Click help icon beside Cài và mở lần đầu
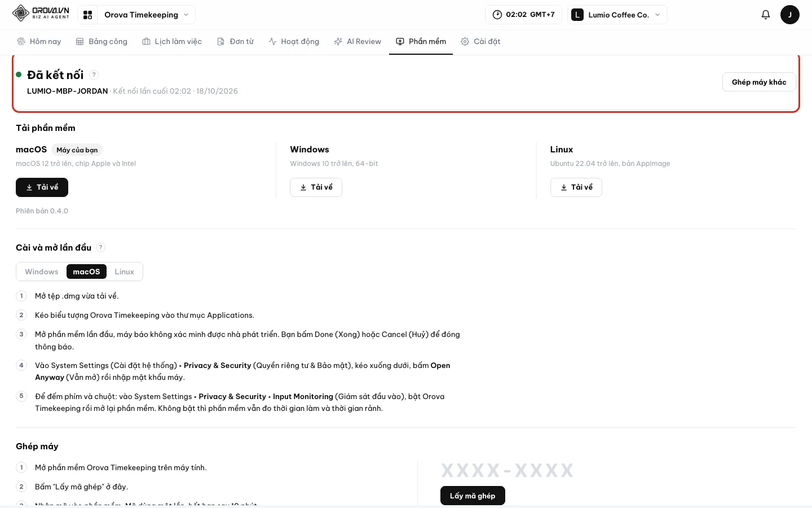The width and height of the screenshot is (812, 508). pos(101,247)
